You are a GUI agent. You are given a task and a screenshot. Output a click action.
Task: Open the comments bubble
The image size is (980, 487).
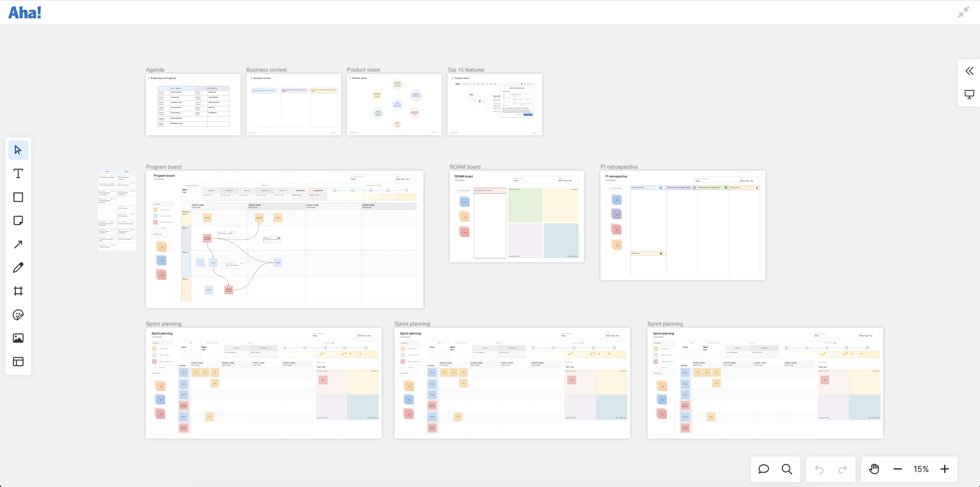[763, 469]
